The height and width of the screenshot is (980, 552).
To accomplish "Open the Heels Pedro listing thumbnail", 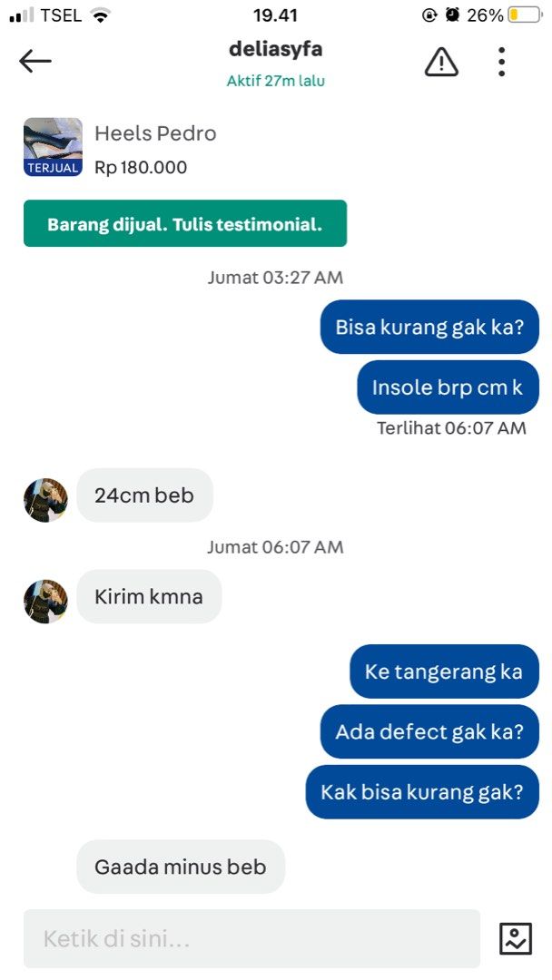I will click(54, 147).
